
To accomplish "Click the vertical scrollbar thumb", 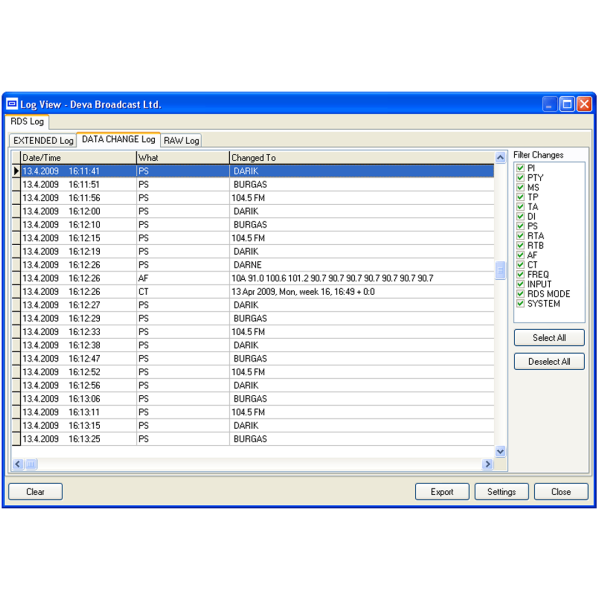I will (x=500, y=270).
